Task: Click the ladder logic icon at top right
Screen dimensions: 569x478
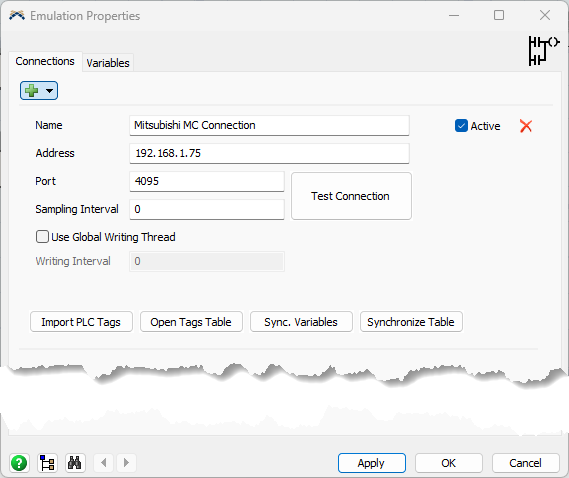Action: point(544,51)
